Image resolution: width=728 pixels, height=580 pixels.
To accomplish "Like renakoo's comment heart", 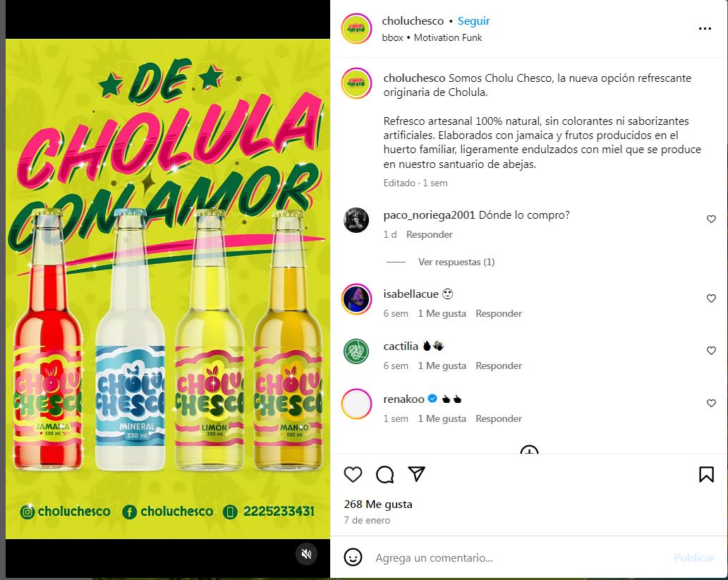I will [x=711, y=403].
